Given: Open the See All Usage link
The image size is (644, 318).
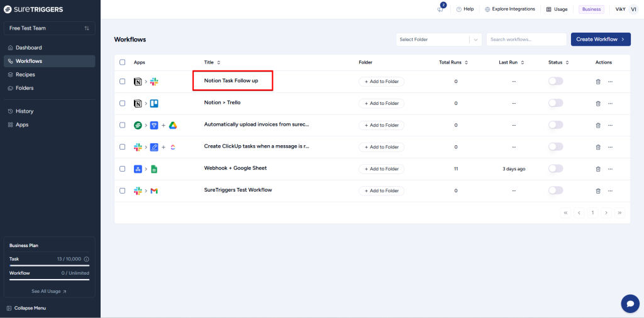Looking at the screenshot, I should [49, 292].
